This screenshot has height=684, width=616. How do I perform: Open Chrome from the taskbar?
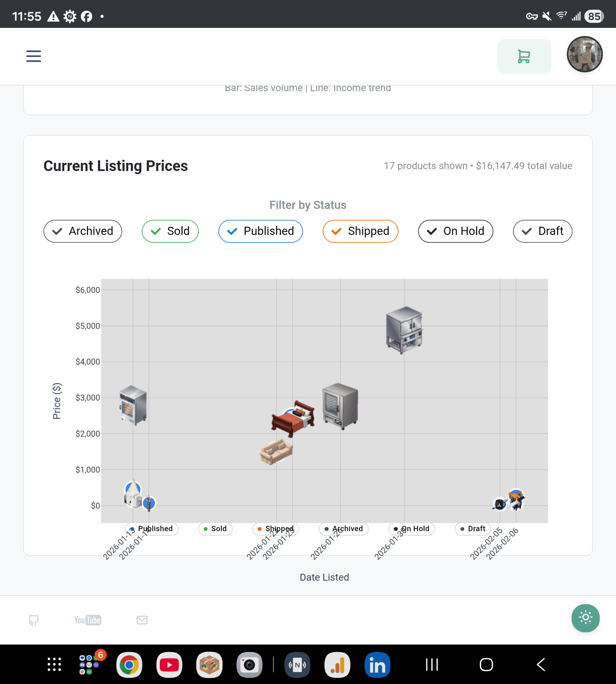click(x=129, y=665)
